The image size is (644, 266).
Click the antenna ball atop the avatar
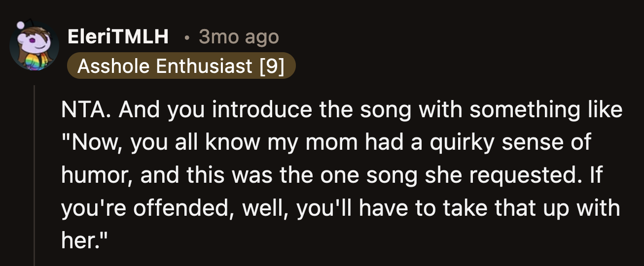[21, 26]
